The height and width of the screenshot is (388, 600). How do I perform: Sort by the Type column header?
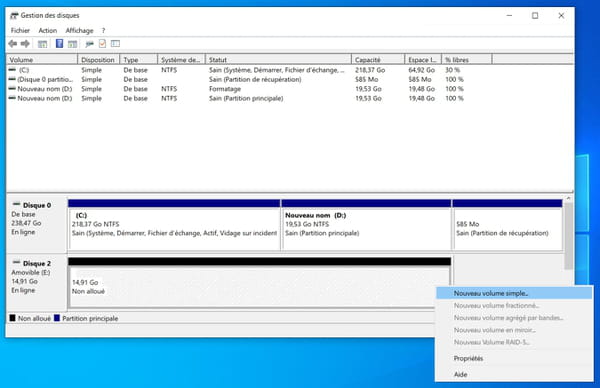click(139, 60)
